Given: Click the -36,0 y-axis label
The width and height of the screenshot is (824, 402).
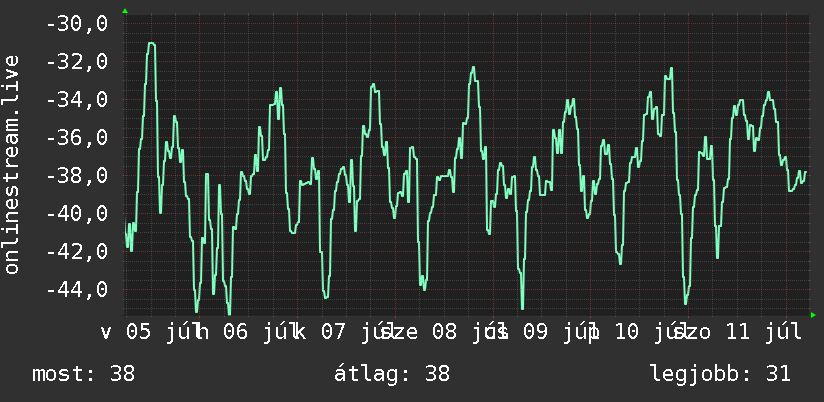Looking at the screenshot, I should click(77, 138).
